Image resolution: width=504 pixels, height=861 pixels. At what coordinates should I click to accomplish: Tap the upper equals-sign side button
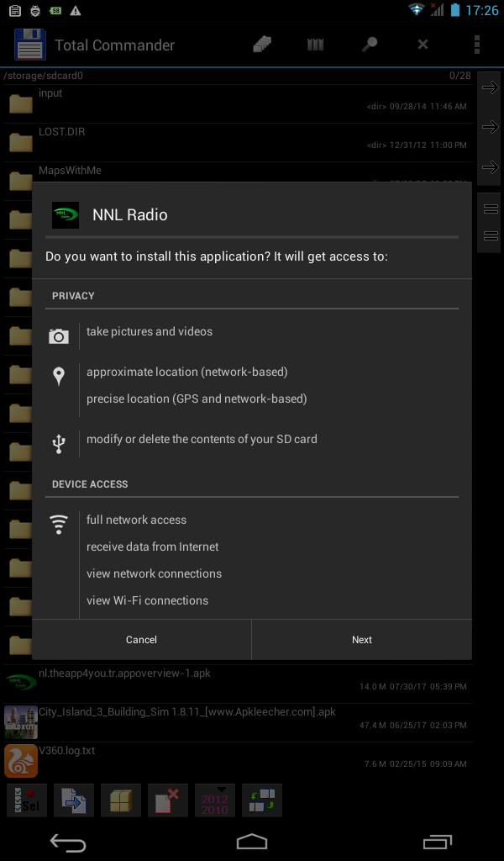490,209
